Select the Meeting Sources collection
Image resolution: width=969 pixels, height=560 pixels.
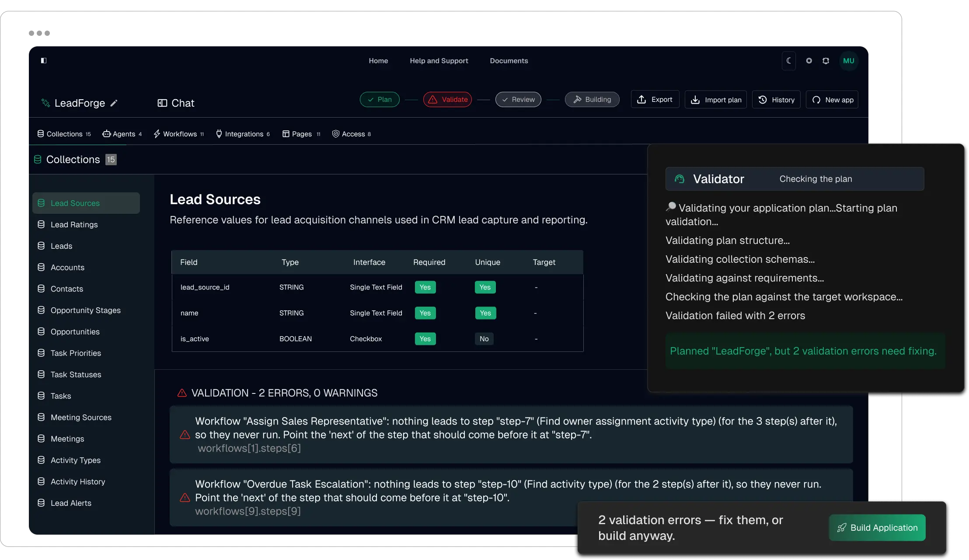click(x=86, y=417)
